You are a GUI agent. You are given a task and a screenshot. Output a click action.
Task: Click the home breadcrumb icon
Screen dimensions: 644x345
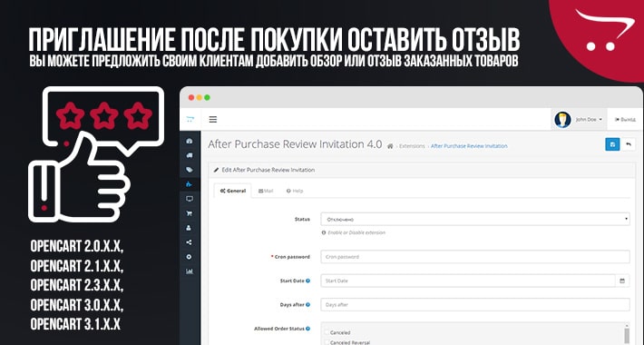click(x=390, y=146)
